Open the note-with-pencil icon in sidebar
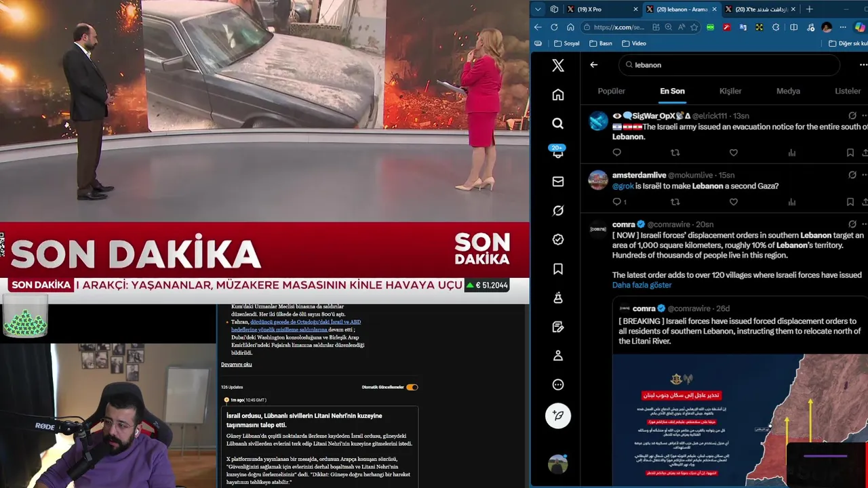This screenshot has width=868, height=488. coord(558,327)
